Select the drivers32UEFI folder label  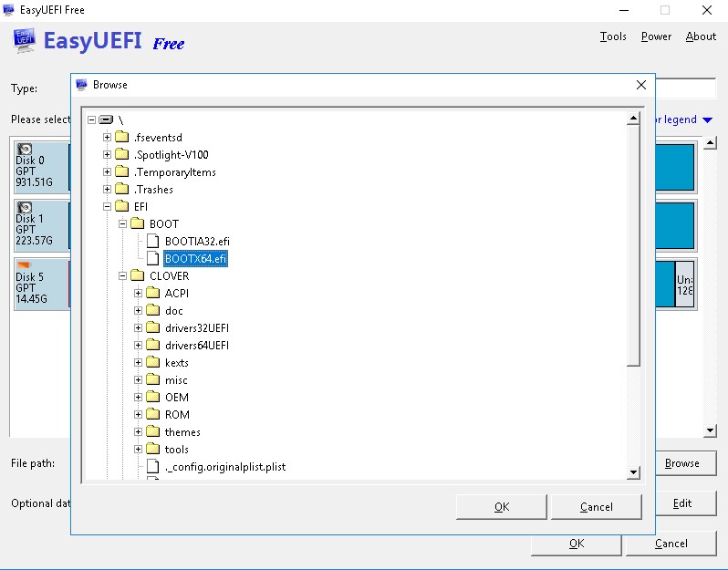(197, 328)
